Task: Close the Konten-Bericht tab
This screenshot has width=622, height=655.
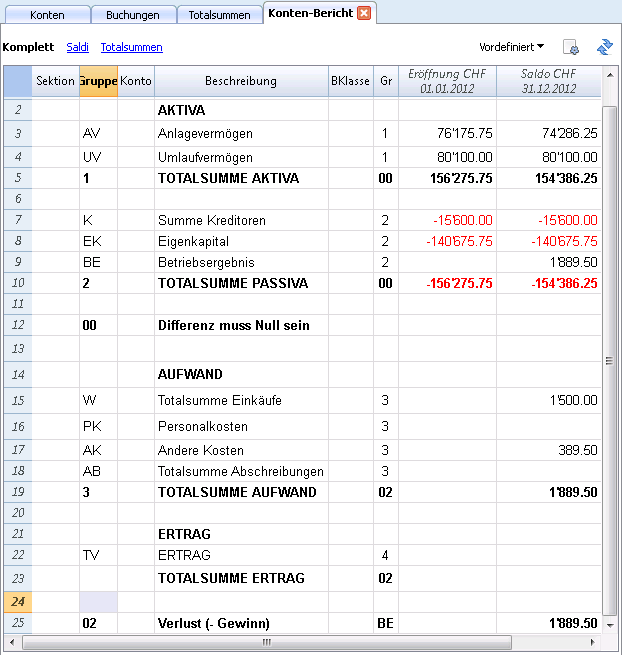Action: point(364,13)
